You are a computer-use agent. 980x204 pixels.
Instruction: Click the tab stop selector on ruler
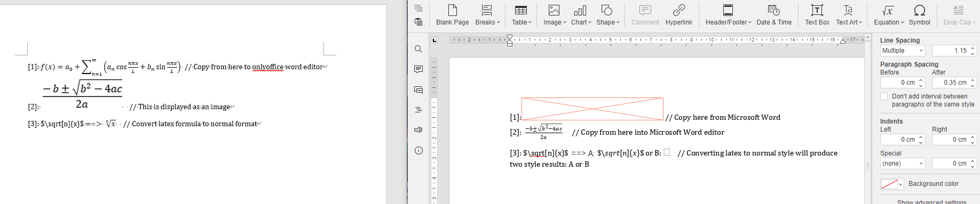click(434, 40)
